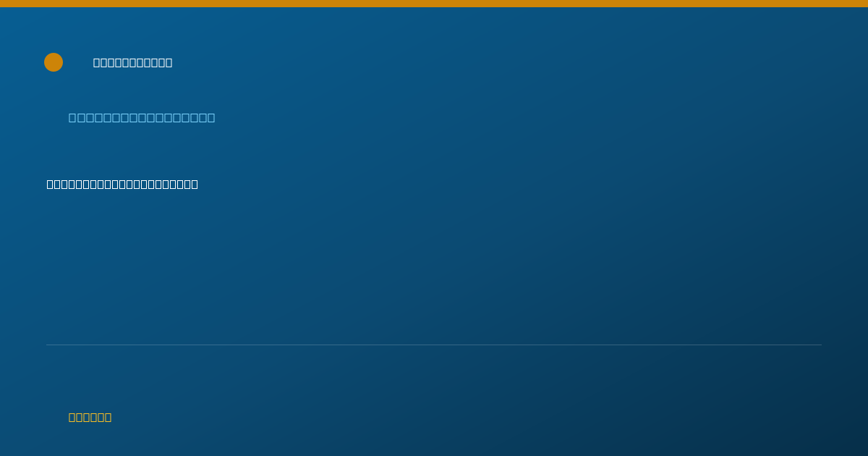
Task: Click the thin horizontal divider line
Action: click(434, 345)
